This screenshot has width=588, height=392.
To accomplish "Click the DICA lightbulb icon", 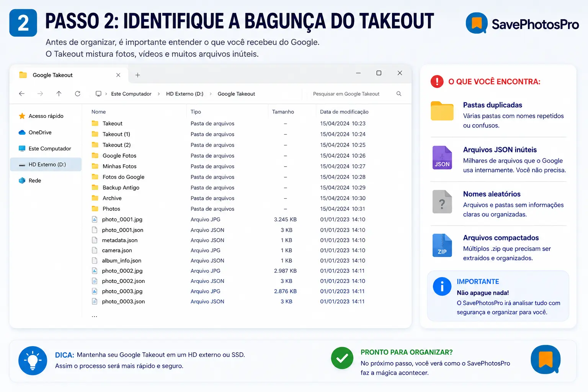I will coord(33,361).
